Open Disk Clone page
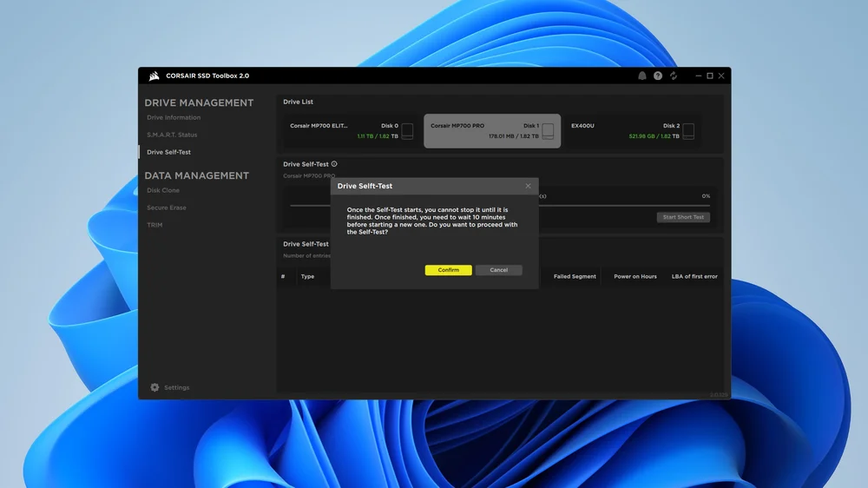This screenshot has width=868, height=488. point(163,190)
